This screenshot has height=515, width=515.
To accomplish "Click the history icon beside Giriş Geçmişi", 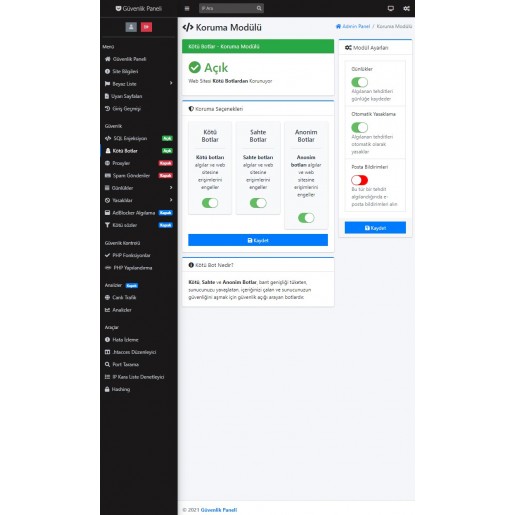I will tap(107, 108).
